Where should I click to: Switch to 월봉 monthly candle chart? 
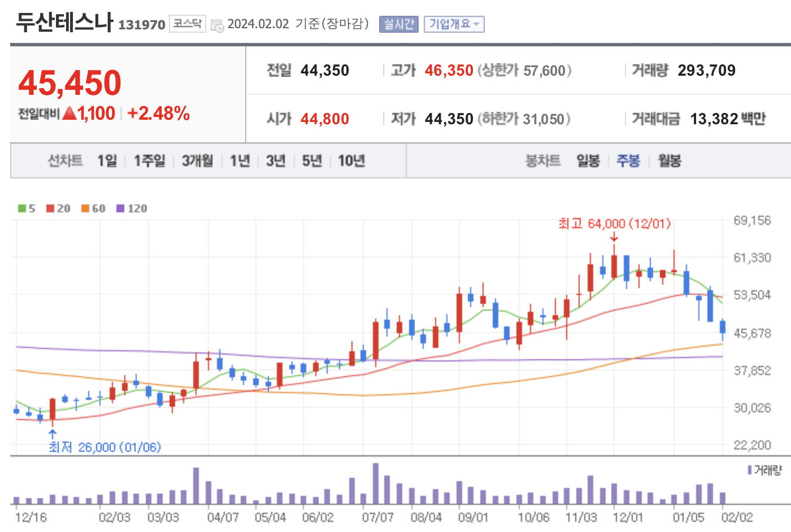click(670, 161)
